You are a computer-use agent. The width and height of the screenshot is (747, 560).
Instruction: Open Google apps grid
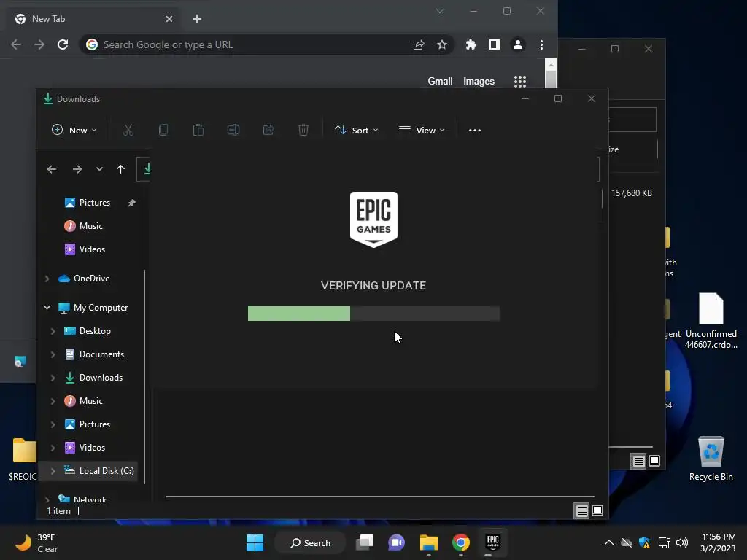[x=520, y=82]
